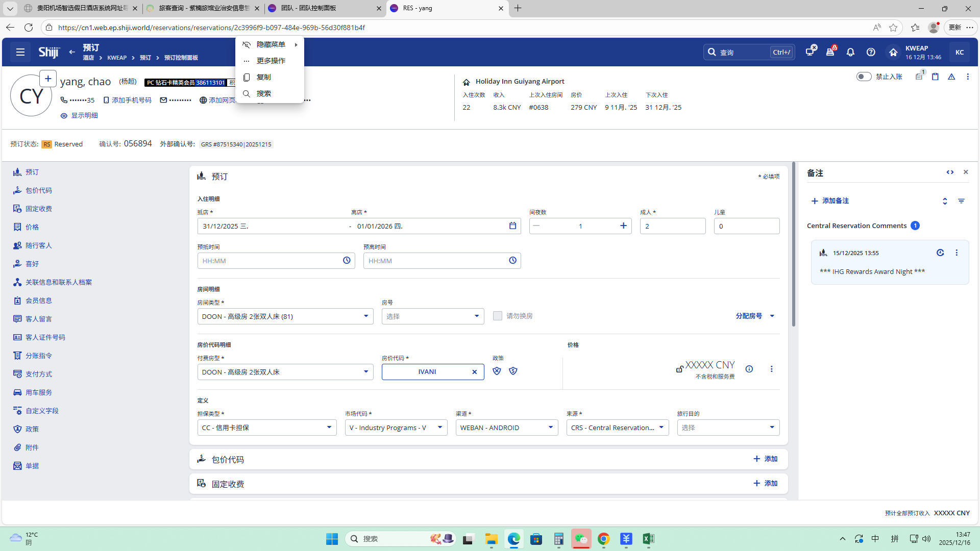Expand the 房间类型 DOON dropdown

[365, 316]
